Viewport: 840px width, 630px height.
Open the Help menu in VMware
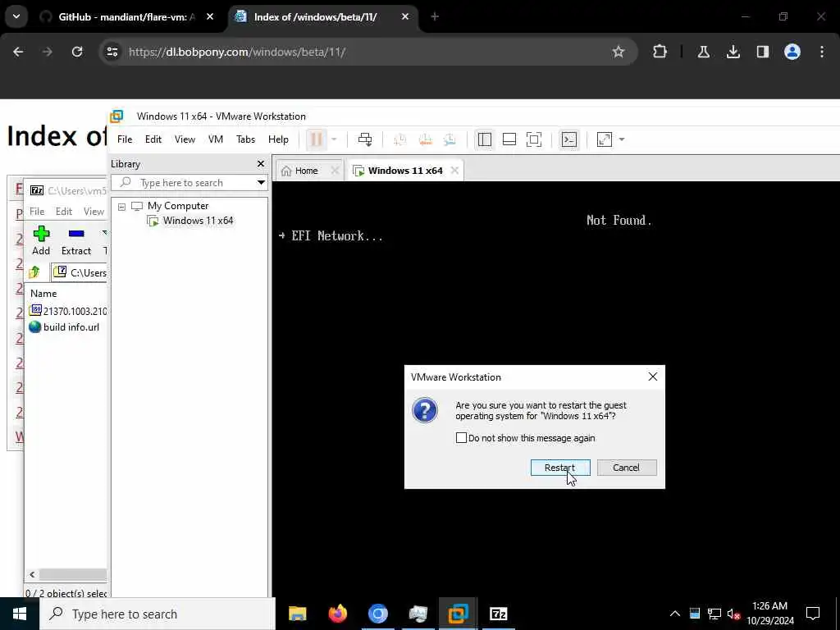click(x=278, y=139)
